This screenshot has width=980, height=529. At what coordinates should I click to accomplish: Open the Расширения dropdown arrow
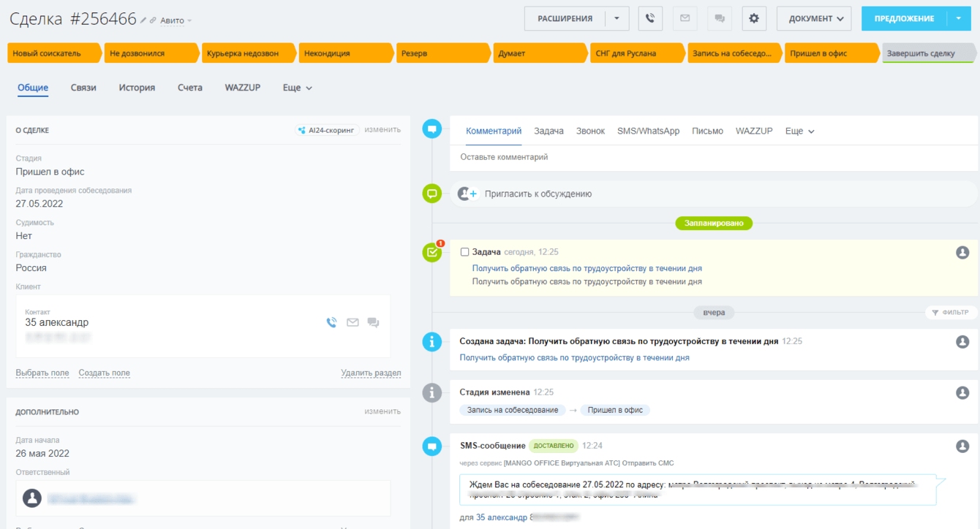617,19
